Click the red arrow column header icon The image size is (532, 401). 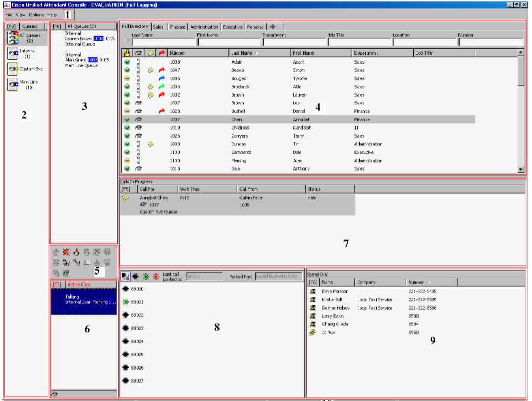(162, 53)
